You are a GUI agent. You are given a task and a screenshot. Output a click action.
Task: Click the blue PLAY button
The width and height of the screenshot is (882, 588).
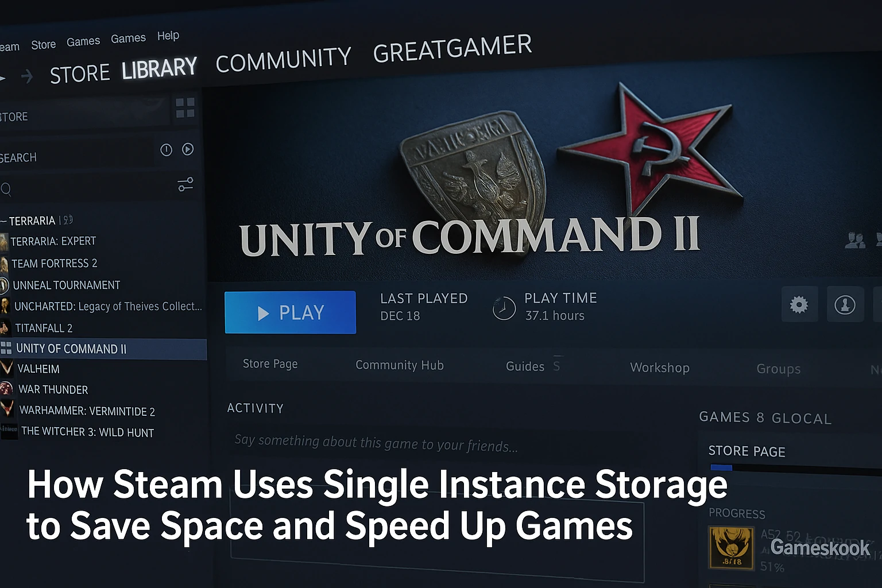click(x=290, y=312)
